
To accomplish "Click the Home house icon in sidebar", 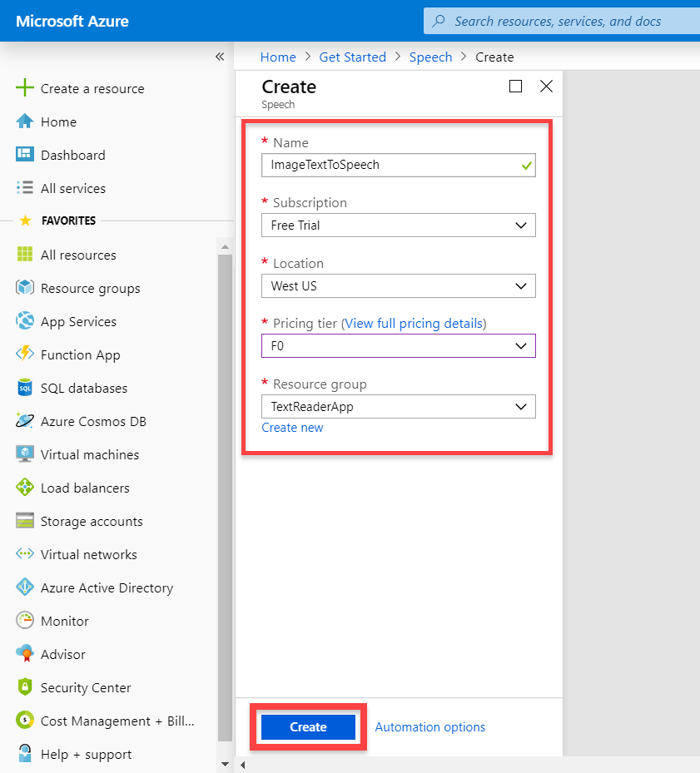I will (x=25, y=121).
